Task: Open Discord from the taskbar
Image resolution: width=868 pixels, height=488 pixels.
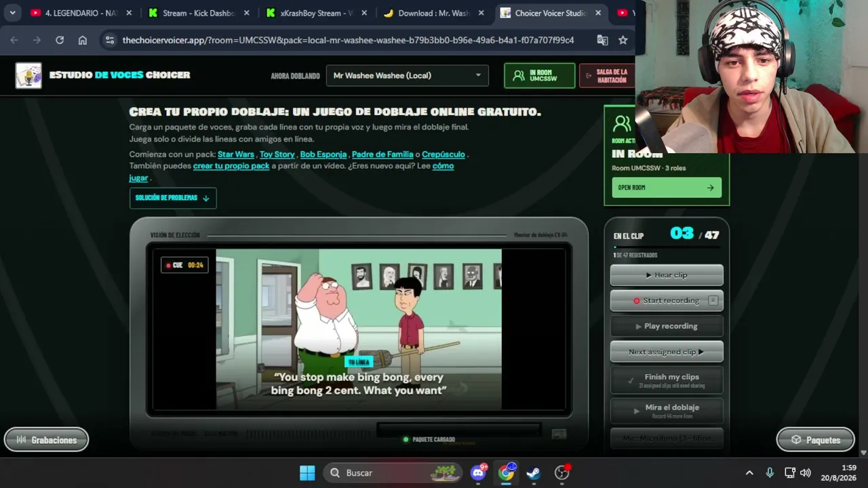Action: [x=479, y=473]
